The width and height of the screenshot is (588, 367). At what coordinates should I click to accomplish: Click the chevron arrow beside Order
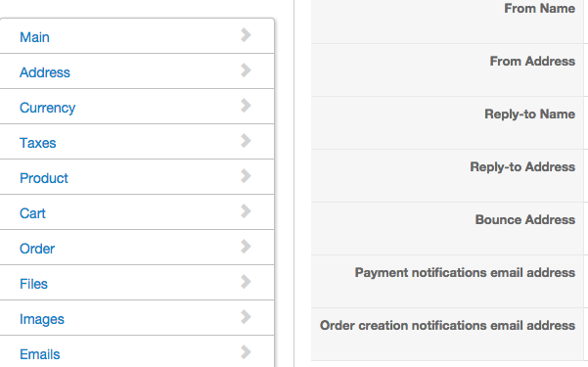(x=246, y=247)
